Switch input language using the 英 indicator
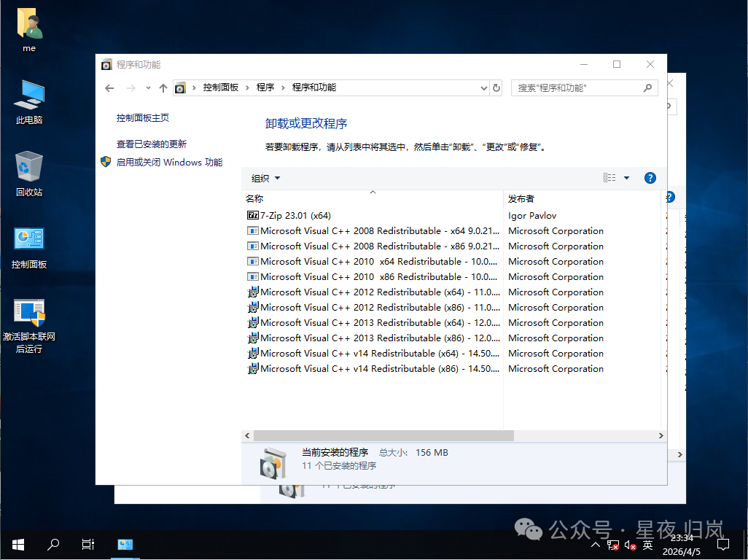748x560 pixels. pos(647,545)
